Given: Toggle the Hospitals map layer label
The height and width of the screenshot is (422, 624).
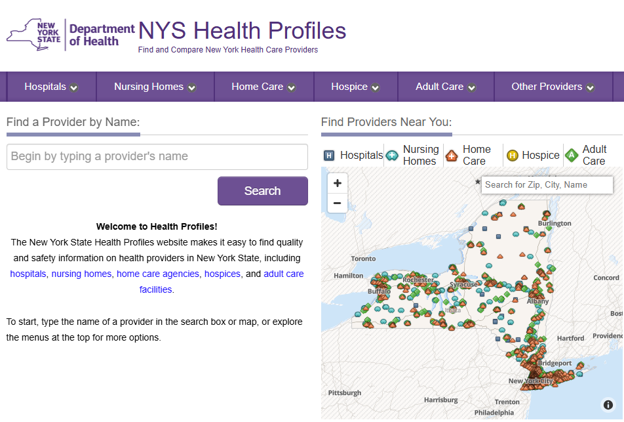Looking at the screenshot, I should 361,155.
